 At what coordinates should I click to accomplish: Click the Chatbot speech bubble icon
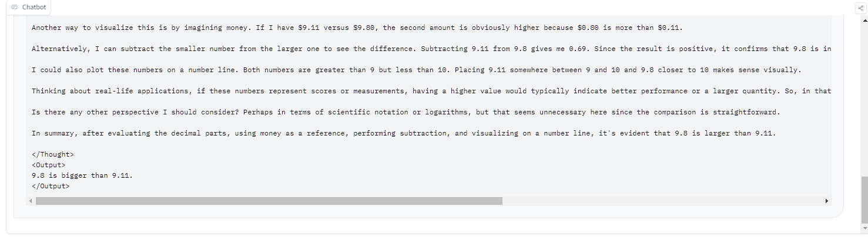tap(14, 8)
